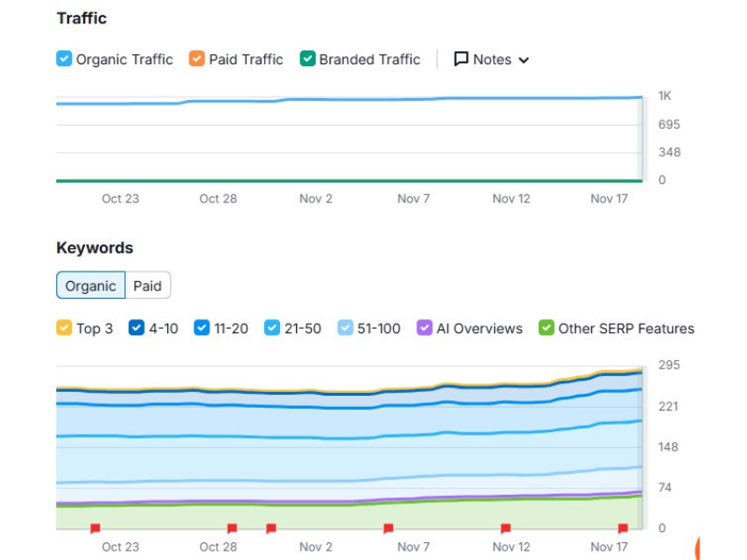Click the Notes speech bubble icon
747x560 pixels.
(x=461, y=59)
